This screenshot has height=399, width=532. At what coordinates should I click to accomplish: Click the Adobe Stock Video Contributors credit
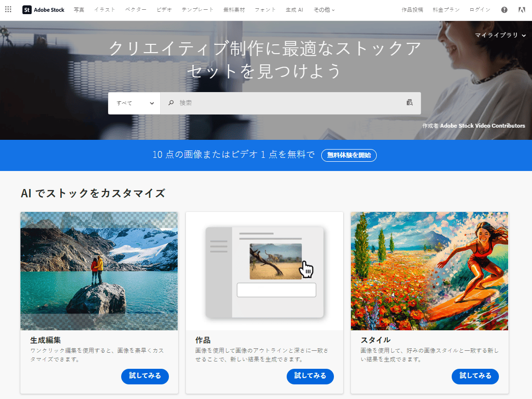coord(482,126)
